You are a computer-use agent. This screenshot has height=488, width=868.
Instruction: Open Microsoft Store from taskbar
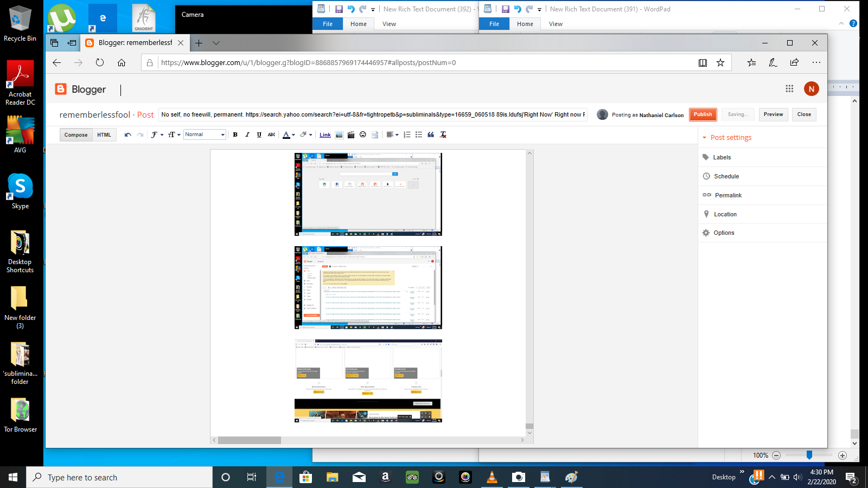point(306,477)
